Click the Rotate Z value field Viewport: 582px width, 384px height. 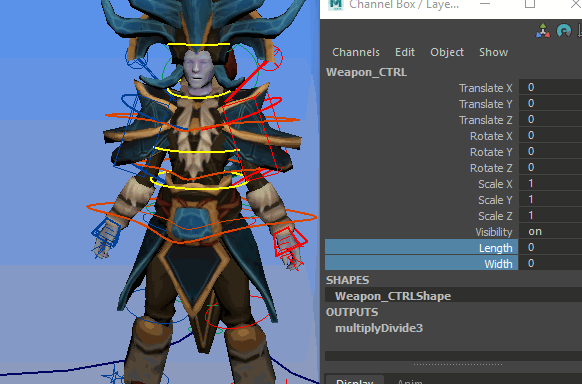click(x=550, y=167)
